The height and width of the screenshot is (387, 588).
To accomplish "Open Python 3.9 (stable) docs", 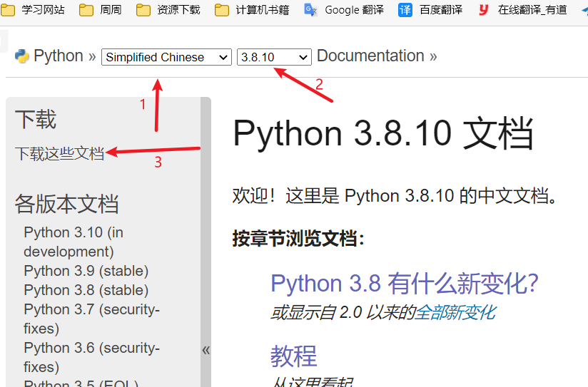I will coord(86,271).
